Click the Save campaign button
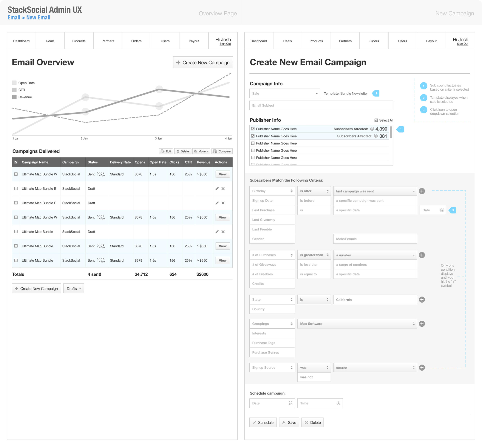The image size is (482, 448). point(289,422)
